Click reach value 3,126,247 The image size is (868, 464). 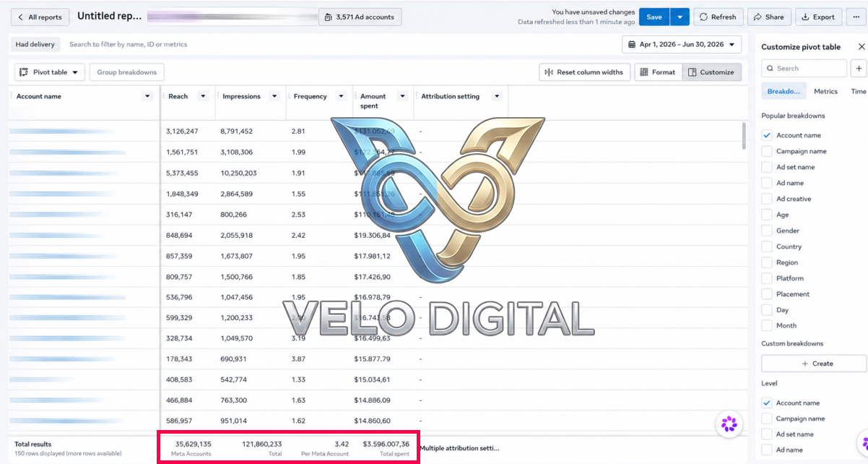pos(182,132)
